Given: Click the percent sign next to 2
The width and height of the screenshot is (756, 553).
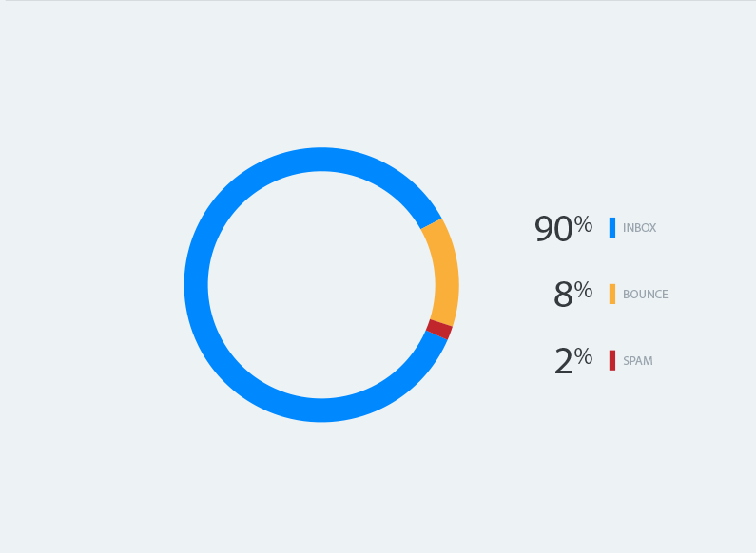Looking at the screenshot, I should pos(583,356).
